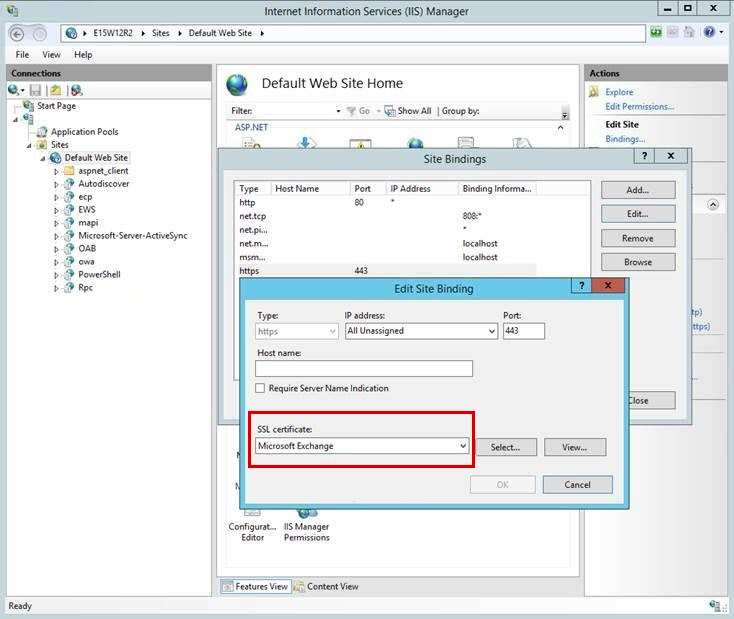The height and width of the screenshot is (619, 734).
Task: Click Cancel in Edit Site Binding
Action: [577, 485]
